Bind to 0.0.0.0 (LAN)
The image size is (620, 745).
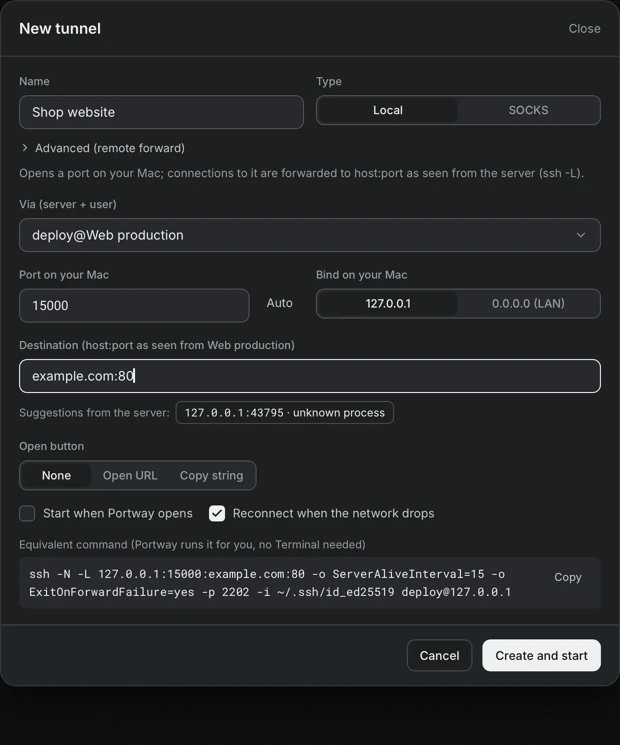click(x=528, y=304)
